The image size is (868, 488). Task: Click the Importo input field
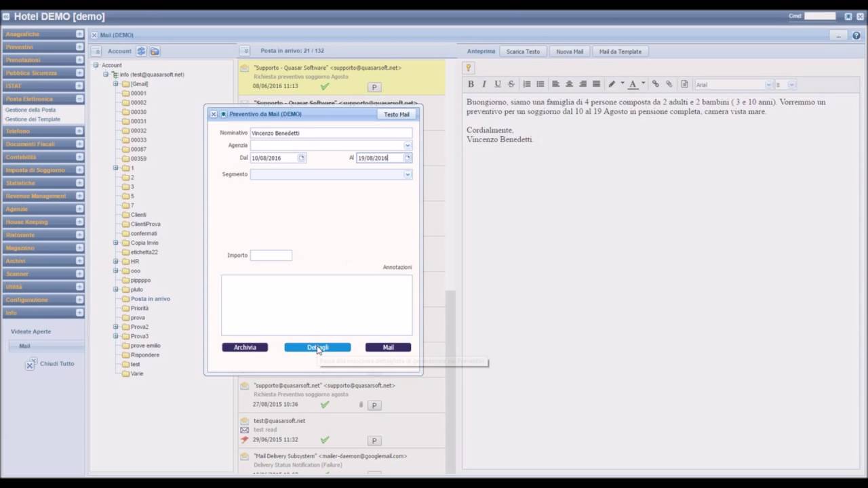click(271, 256)
